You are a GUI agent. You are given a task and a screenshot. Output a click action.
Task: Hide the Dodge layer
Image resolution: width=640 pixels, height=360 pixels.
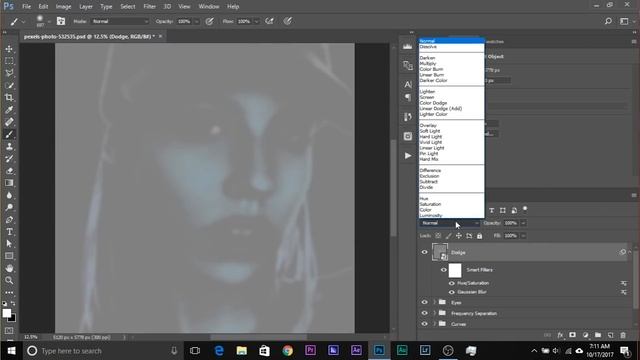(x=424, y=252)
